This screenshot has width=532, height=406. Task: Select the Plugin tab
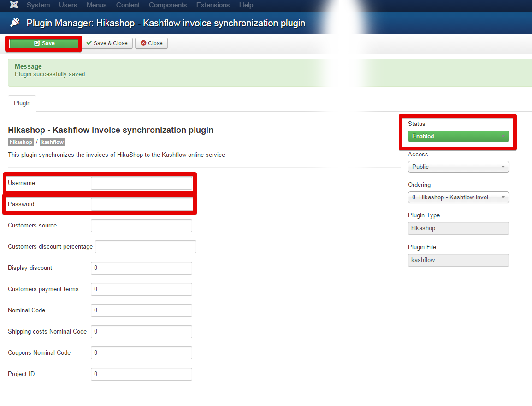22,103
